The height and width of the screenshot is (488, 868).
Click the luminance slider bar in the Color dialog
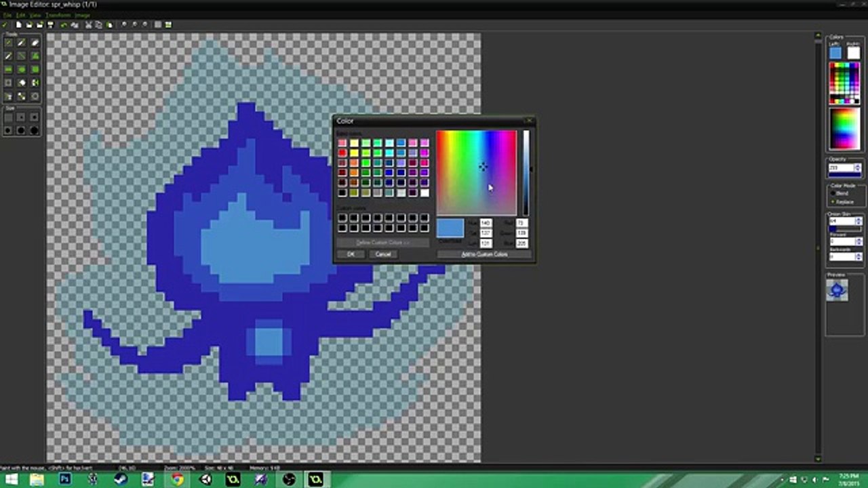coord(526,173)
